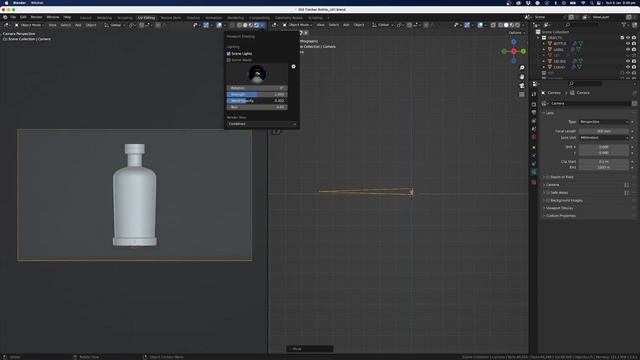Image resolution: width=640 pixels, height=360 pixels.
Task: Open the orange Object properties tab
Action: click(534, 147)
